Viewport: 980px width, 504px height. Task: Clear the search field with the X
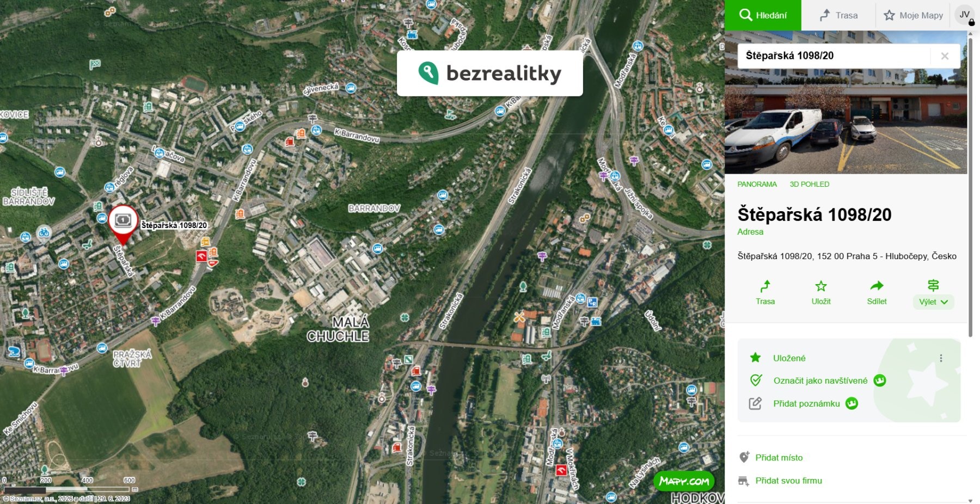click(x=945, y=56)
